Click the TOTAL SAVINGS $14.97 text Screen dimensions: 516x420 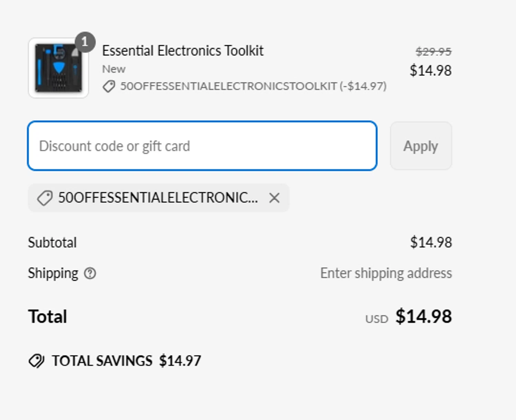(x=126, y=361)
